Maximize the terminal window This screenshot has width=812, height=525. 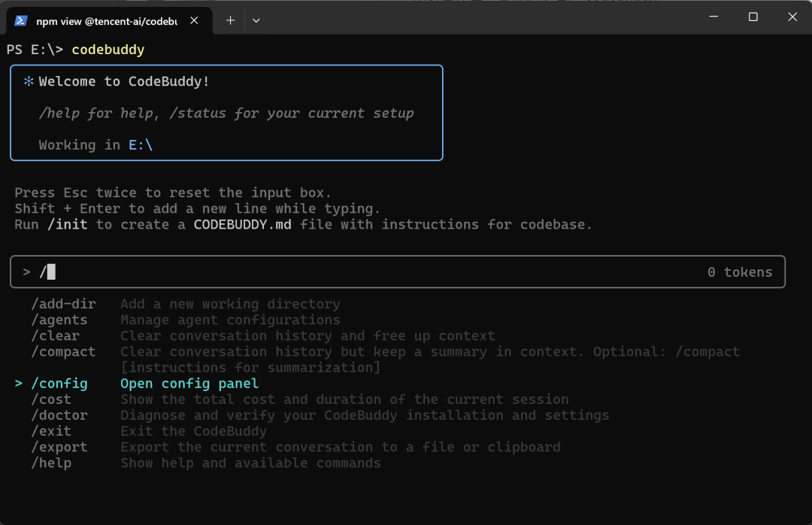pos(753,17)
